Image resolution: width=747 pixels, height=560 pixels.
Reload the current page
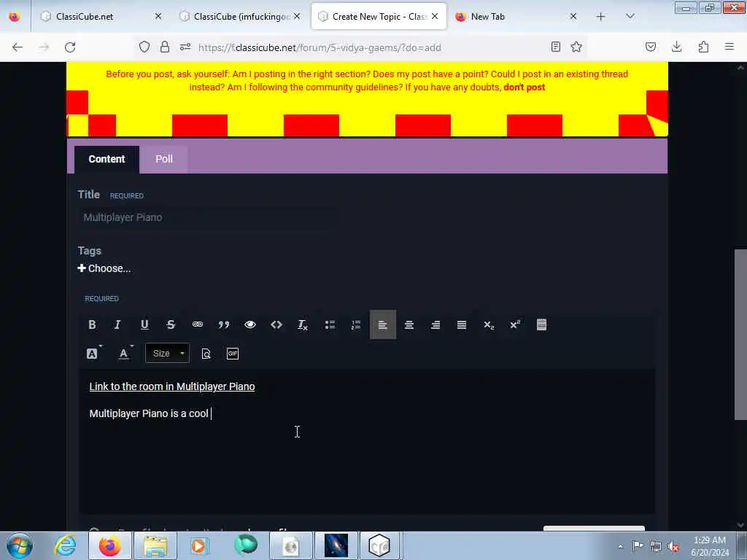point(70,47)
